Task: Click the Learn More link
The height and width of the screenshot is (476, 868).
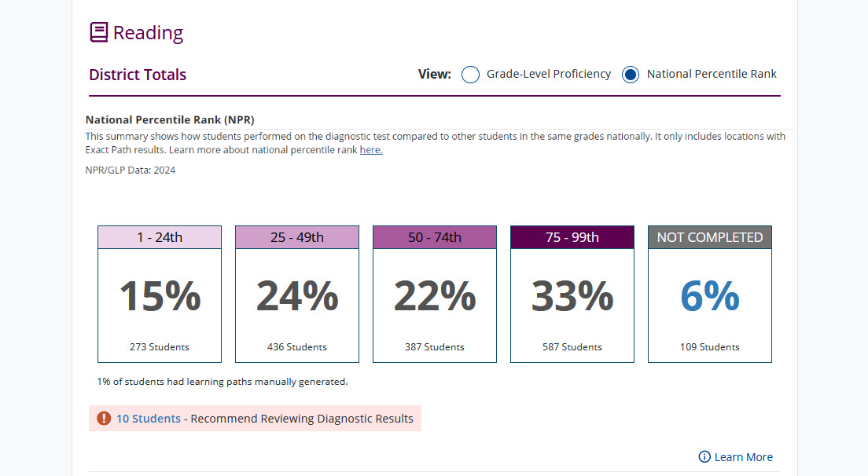Action: pos(743,457)
